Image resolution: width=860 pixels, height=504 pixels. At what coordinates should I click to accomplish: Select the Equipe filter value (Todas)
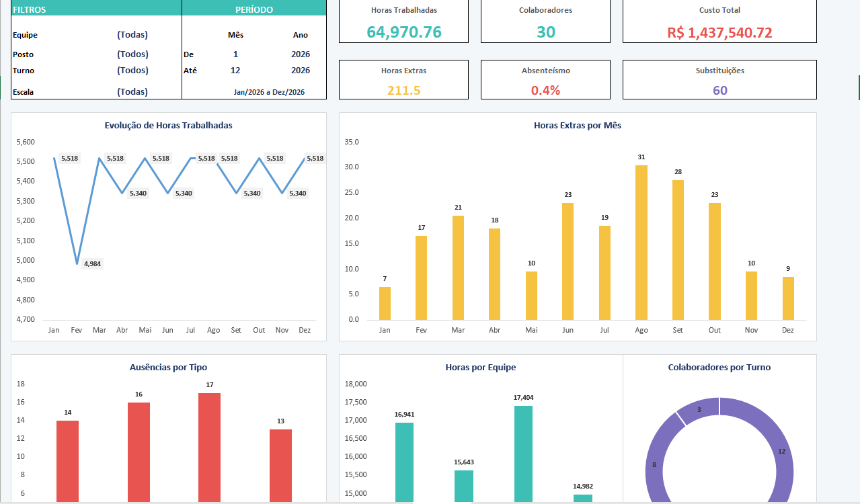coord(132,34)
